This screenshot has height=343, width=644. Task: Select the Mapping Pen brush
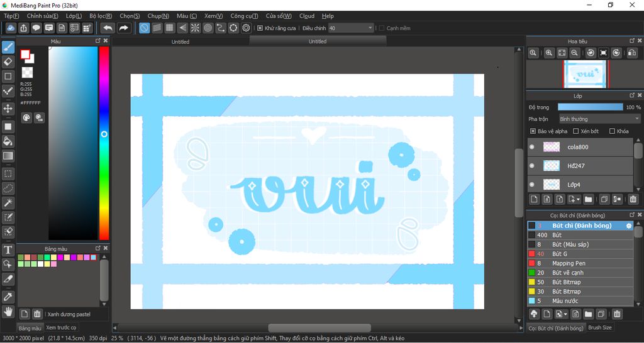point(580,263)
